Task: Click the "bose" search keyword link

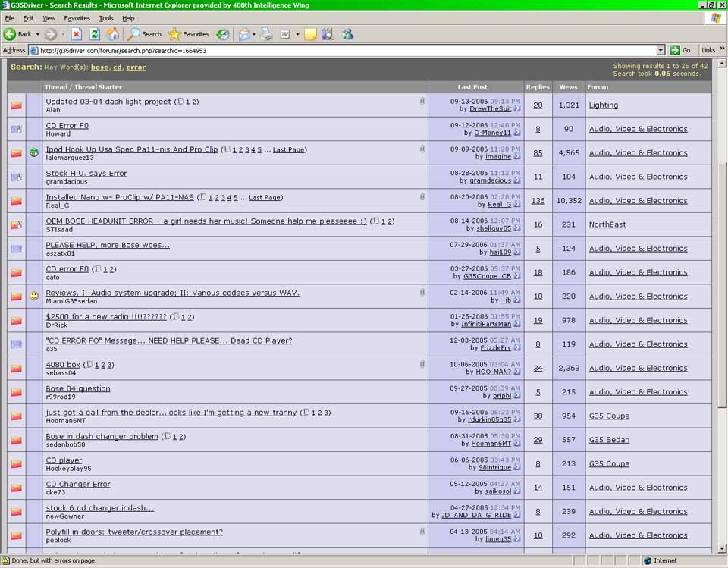Action: point(99,67)
